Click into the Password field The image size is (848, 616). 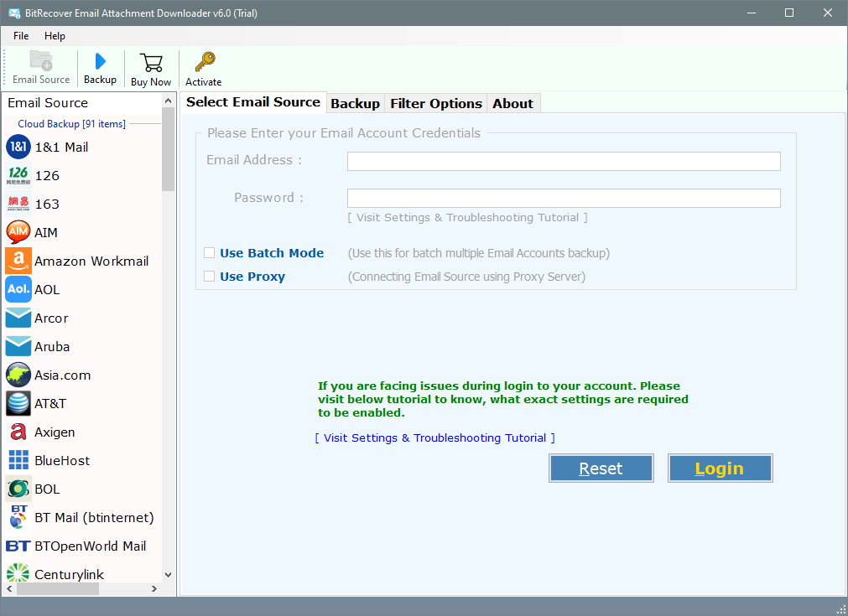[x=564, y=199]
